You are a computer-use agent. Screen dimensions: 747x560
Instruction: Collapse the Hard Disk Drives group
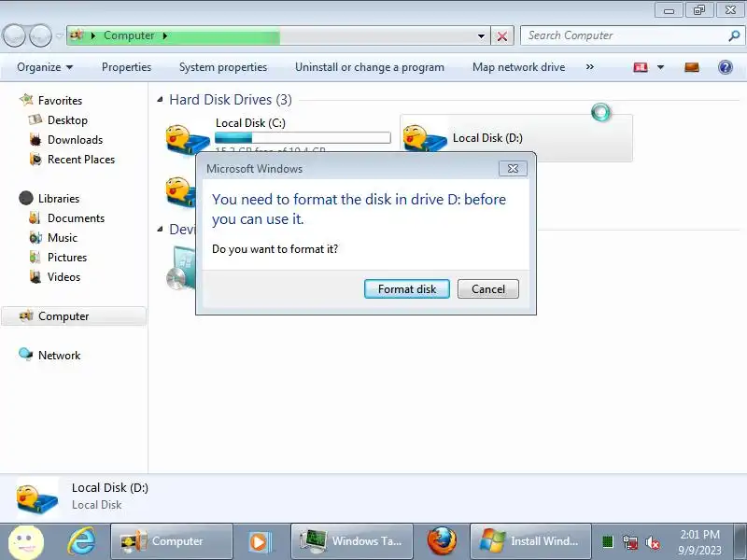pyautogui.click(x=160, y=100)
